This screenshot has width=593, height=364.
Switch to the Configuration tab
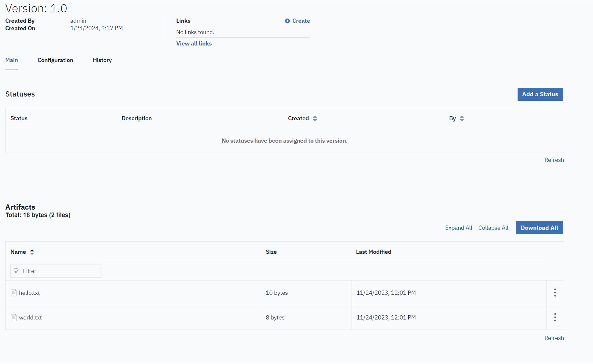[x=55, y=60]
